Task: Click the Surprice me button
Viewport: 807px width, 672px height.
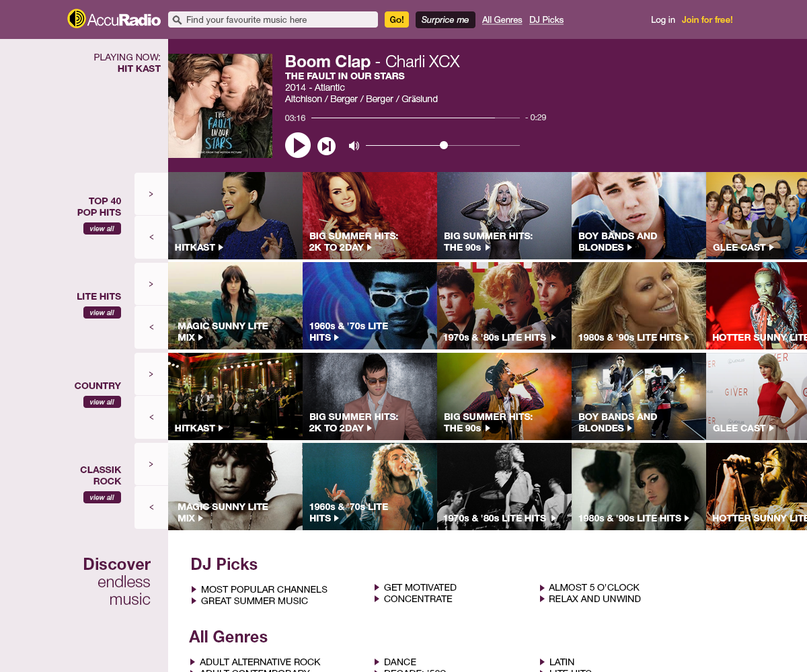Action: coord(445,19)
